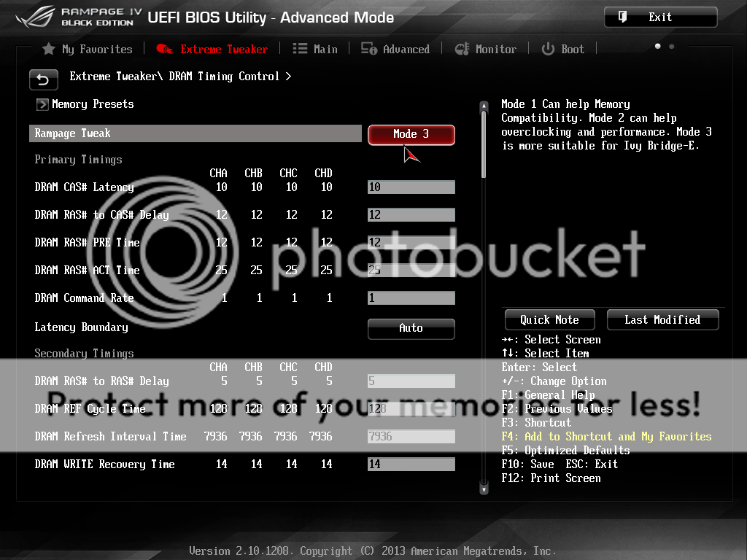The width and height of the screenshot is (747, 560).
Task: Open the Rampage Tweak Mode 3 dropdown
Action: 411,134
